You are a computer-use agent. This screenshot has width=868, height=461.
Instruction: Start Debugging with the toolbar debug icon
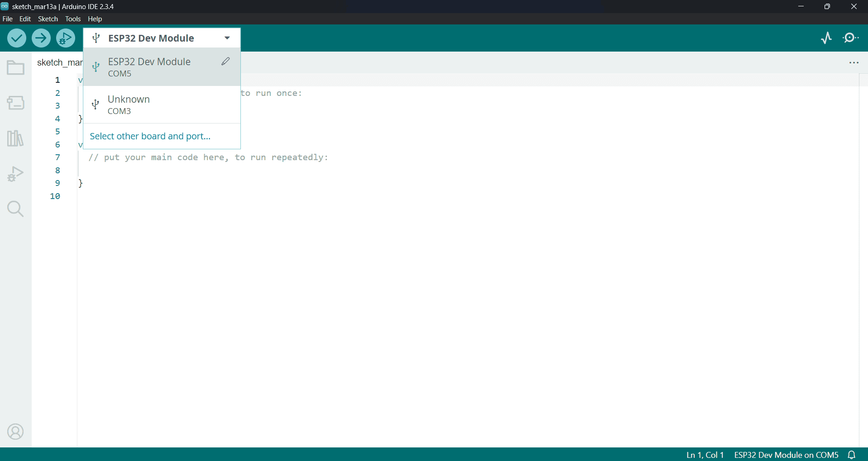[66, 38]
